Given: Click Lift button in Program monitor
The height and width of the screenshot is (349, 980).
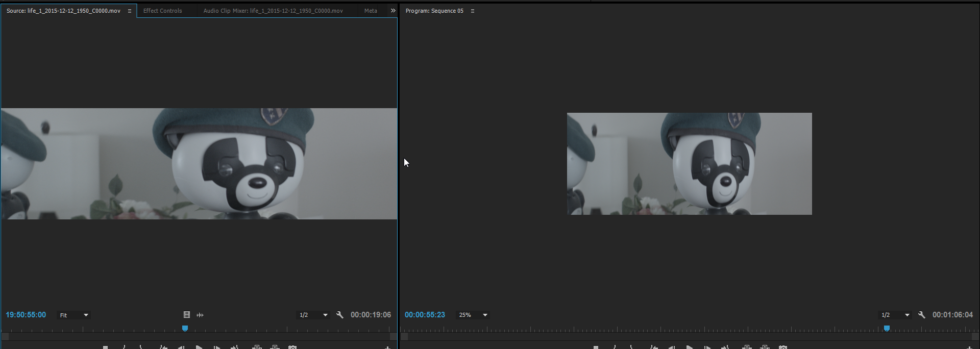Looking at the screenshot, I should click(747, 347).
